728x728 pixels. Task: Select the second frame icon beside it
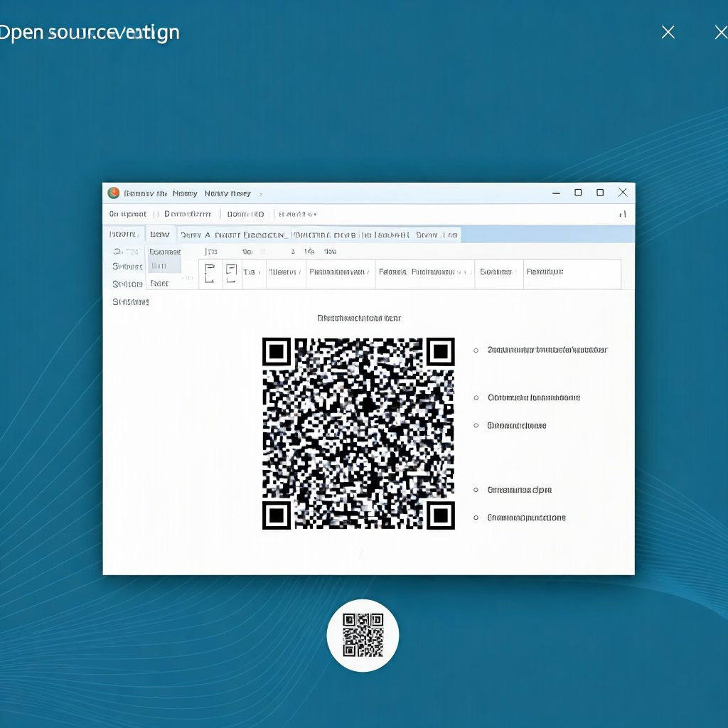[x=232, y=273]
